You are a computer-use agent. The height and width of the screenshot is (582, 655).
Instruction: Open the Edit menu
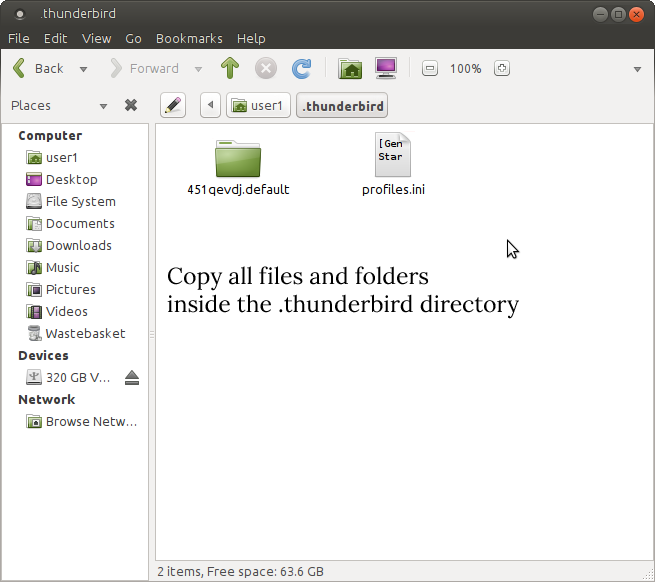point(56,38)
